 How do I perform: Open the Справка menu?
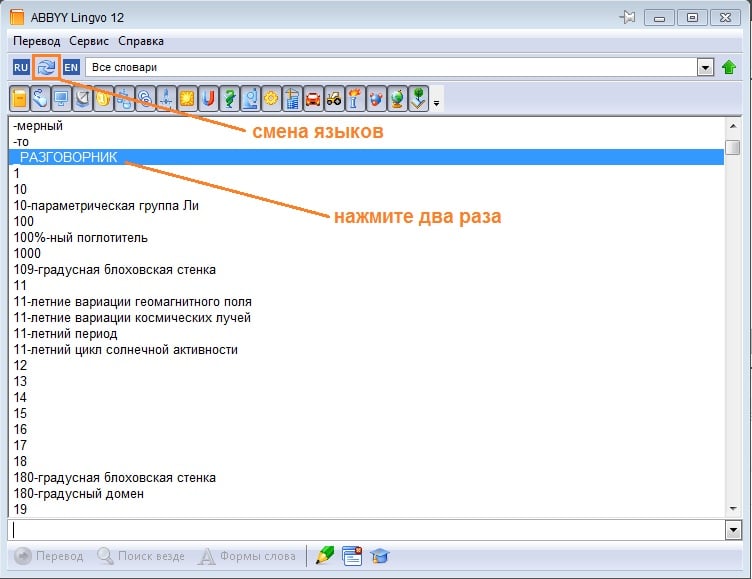pyautogui.click(x=141, y=41)
